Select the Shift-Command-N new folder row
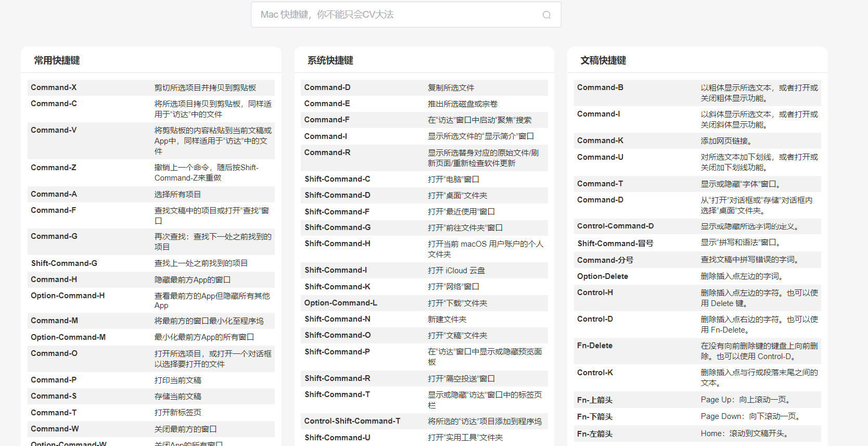 pyautogui.click(x=424, y=319)
